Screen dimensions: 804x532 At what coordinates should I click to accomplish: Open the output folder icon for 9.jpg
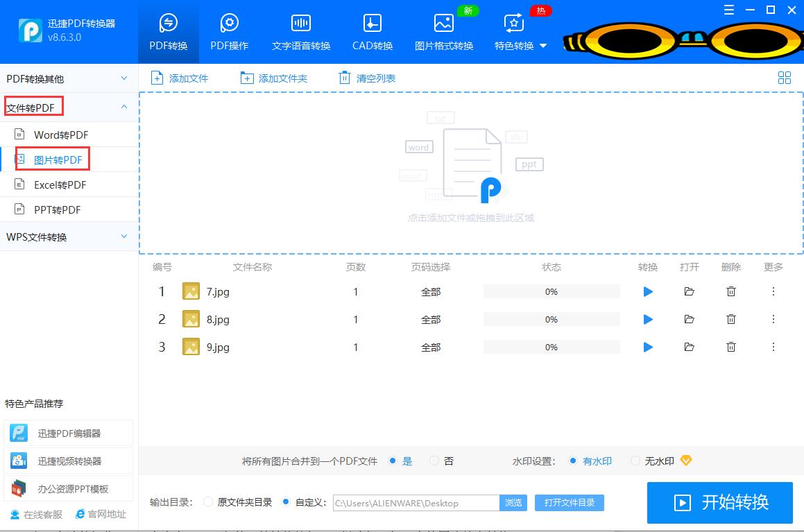pyautogui.click(x=689, y=347)
